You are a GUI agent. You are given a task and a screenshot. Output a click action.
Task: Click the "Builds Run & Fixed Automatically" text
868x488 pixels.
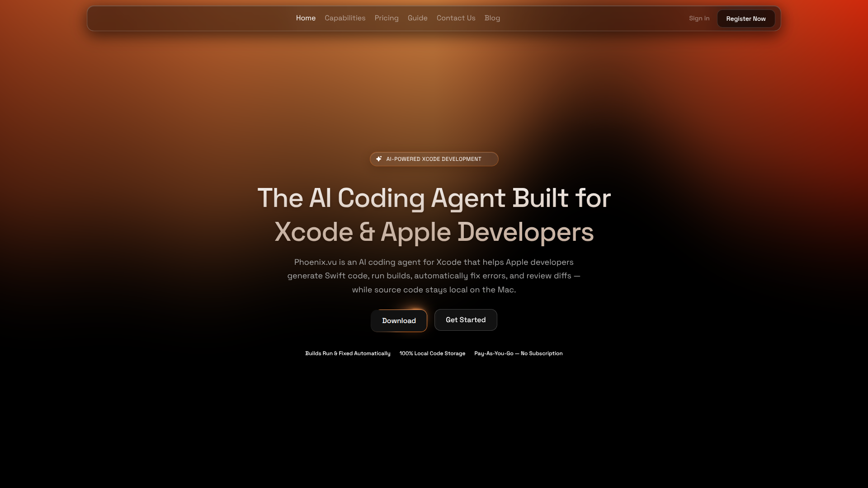click(348, 353)
